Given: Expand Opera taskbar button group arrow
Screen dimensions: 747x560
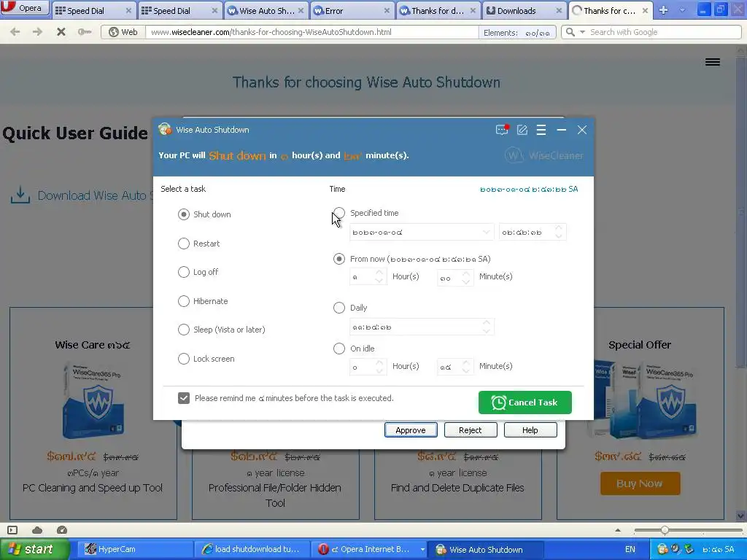Looking at the screenshot, I should tap(422, 550).
